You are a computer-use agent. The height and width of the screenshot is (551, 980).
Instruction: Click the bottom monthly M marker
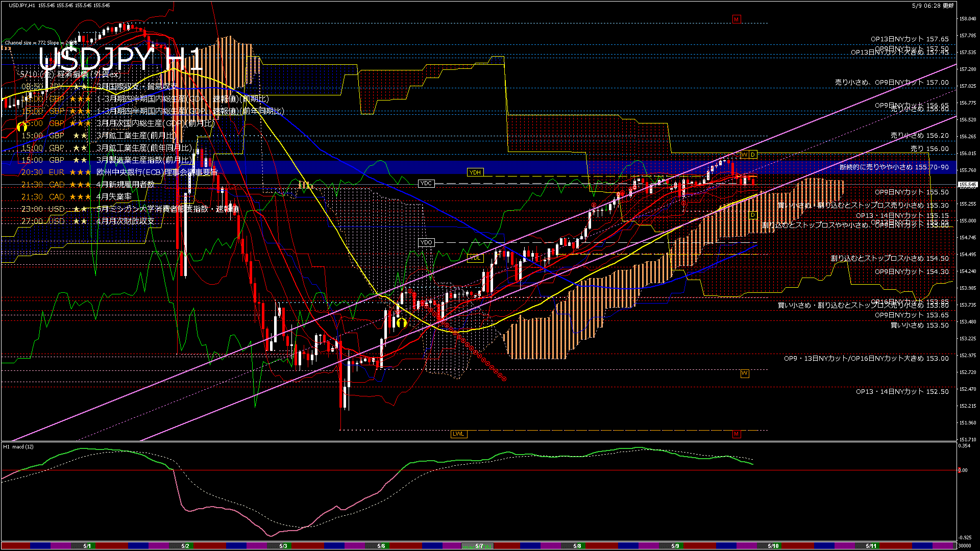tap(736, 434)
